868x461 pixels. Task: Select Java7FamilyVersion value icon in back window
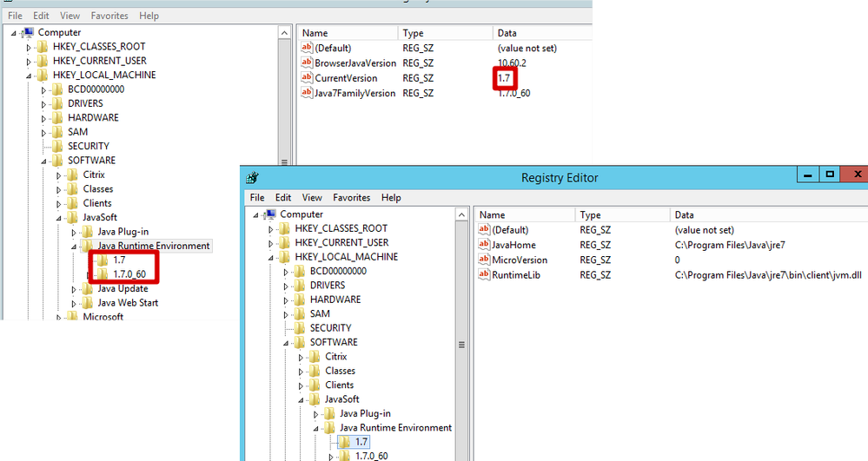coord(308,92)
